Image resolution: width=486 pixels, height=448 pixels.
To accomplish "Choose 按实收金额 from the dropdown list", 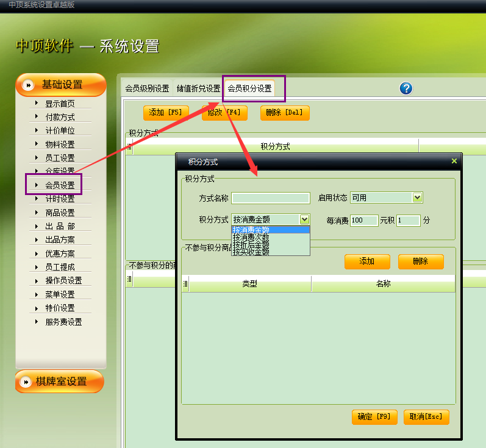I will 271,252.
